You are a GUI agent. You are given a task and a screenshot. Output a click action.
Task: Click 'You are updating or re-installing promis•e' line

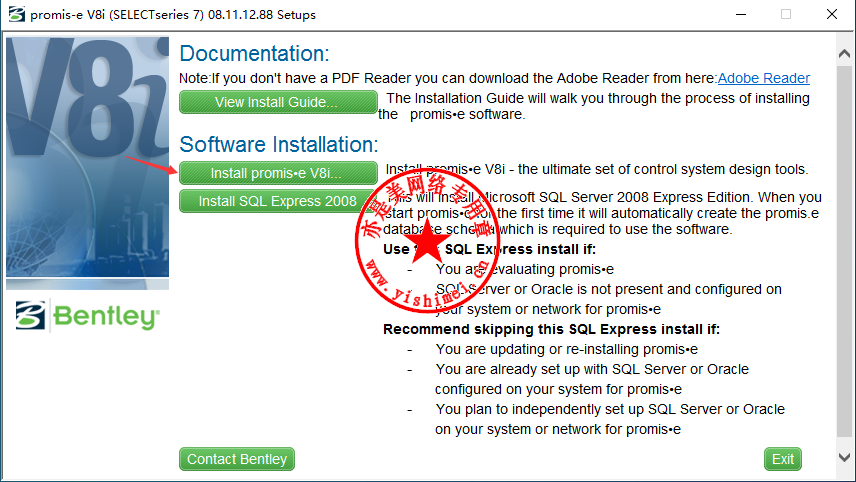click(567, 349)
